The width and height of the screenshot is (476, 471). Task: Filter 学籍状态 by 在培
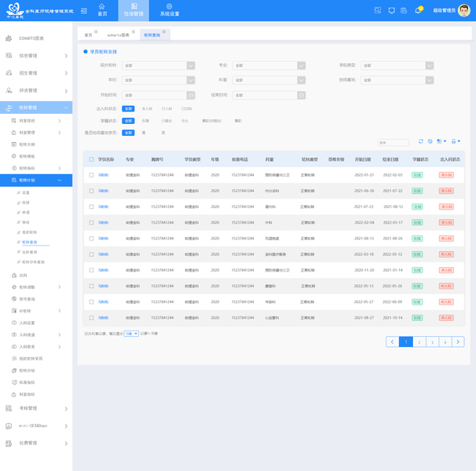145,121
